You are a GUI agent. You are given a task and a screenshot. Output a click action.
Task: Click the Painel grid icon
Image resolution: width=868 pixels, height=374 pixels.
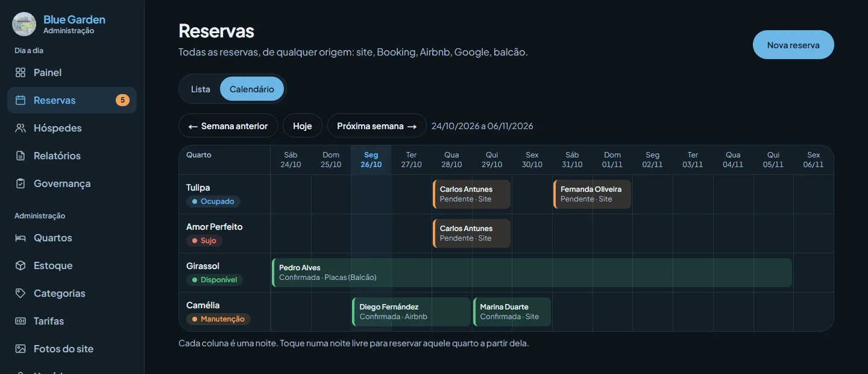20,72
